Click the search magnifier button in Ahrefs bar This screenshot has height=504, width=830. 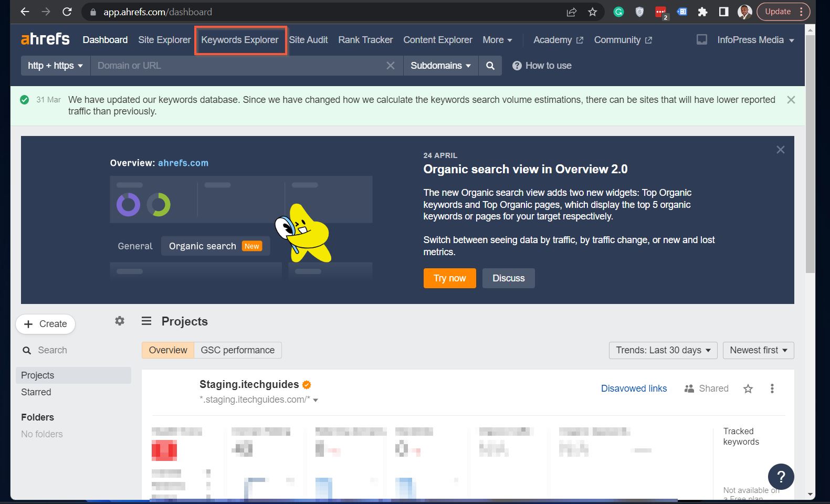click(490, 66)
